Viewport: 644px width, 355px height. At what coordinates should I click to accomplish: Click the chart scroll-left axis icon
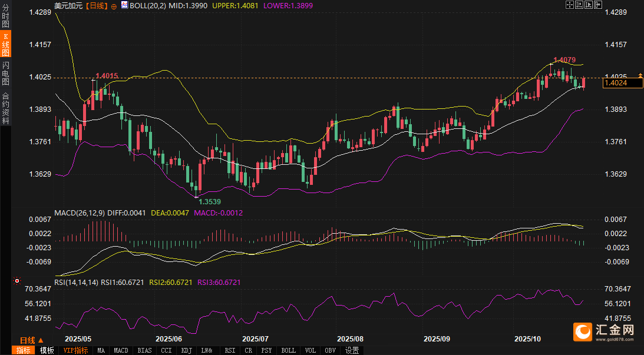579,5
